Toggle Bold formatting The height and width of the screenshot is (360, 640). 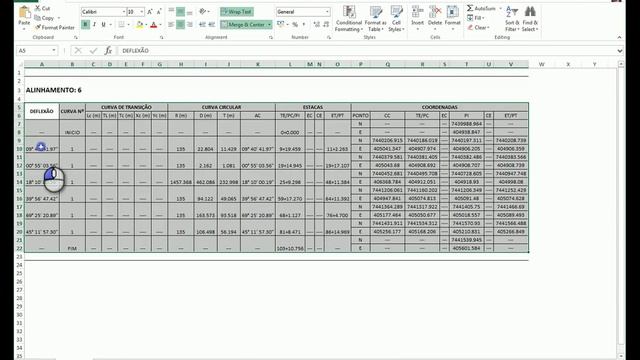point(85,25)
